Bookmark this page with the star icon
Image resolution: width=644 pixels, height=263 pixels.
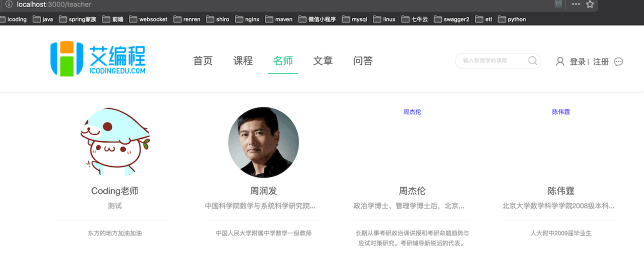tap(590, 4)
